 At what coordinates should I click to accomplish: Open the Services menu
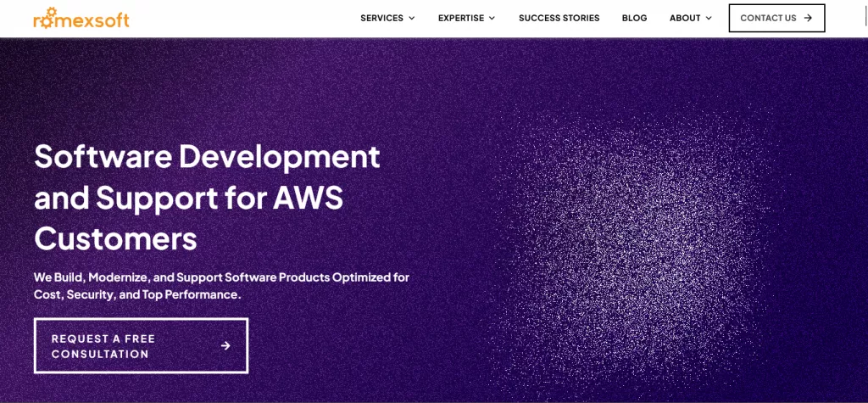(x=387, y=18)
